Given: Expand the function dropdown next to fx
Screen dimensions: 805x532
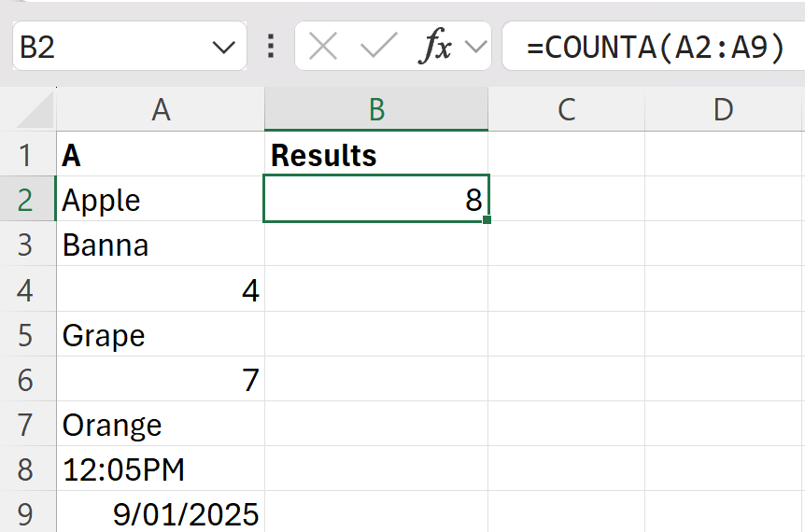Looking at the screenshot, I should click(x=475, y=47).
